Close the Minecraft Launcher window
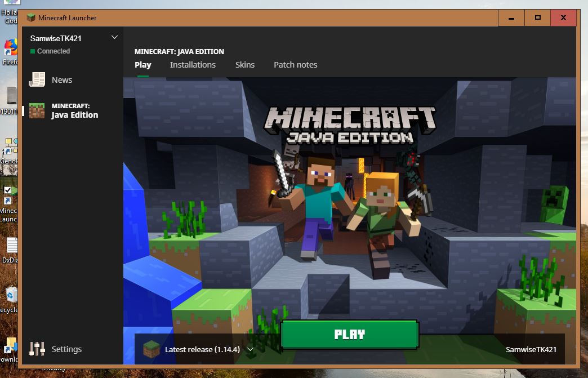588x378 pixels. pos(563,17)
